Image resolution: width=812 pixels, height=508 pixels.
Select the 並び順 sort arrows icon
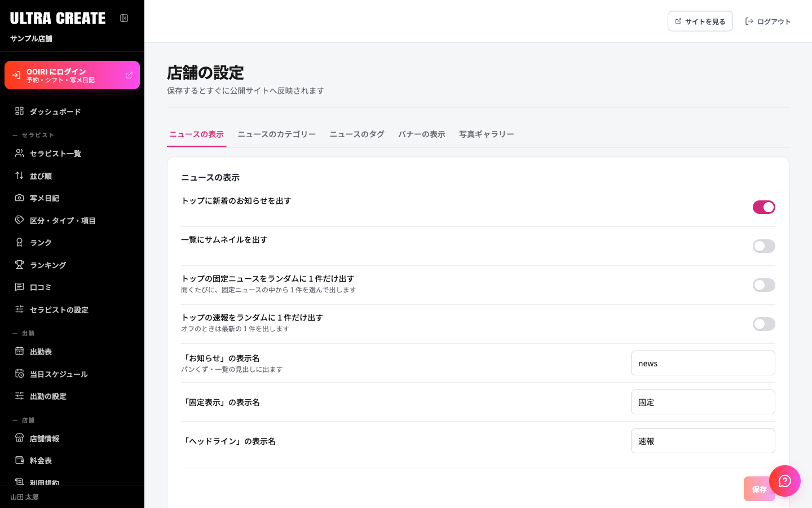click(19, 176)
